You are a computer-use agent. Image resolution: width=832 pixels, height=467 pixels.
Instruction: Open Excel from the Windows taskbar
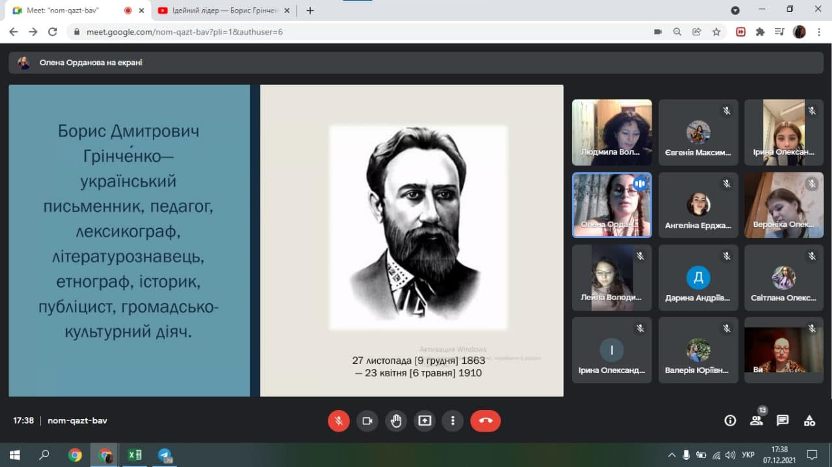[x=134, y=455]
